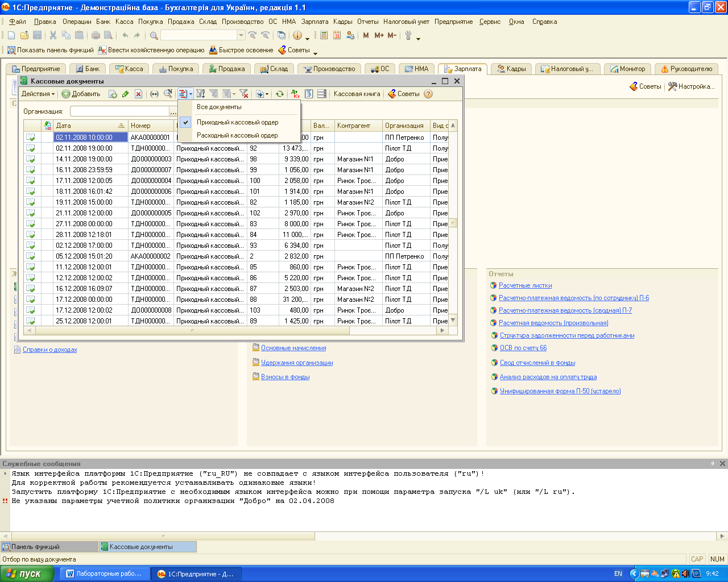Click the cut scissors icon
Image resolution: width=728 pixels, height=582 pixels.
(x=53, y=35)
